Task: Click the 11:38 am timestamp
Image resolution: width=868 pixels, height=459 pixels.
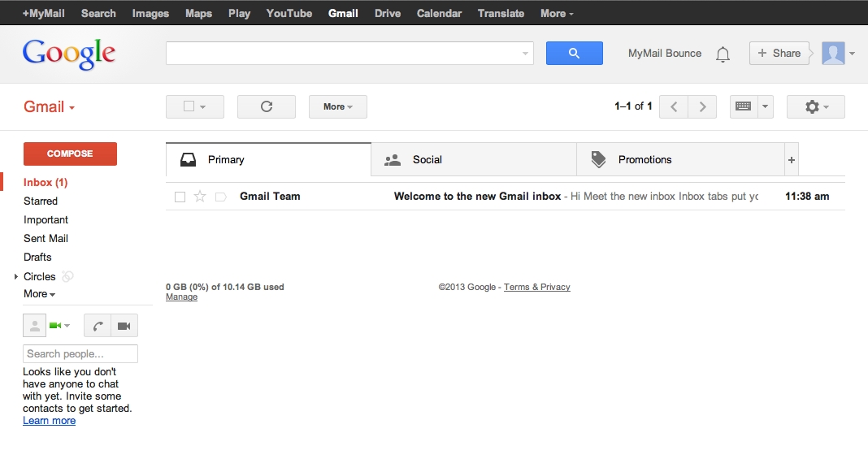Action: [x=807, y=197]
